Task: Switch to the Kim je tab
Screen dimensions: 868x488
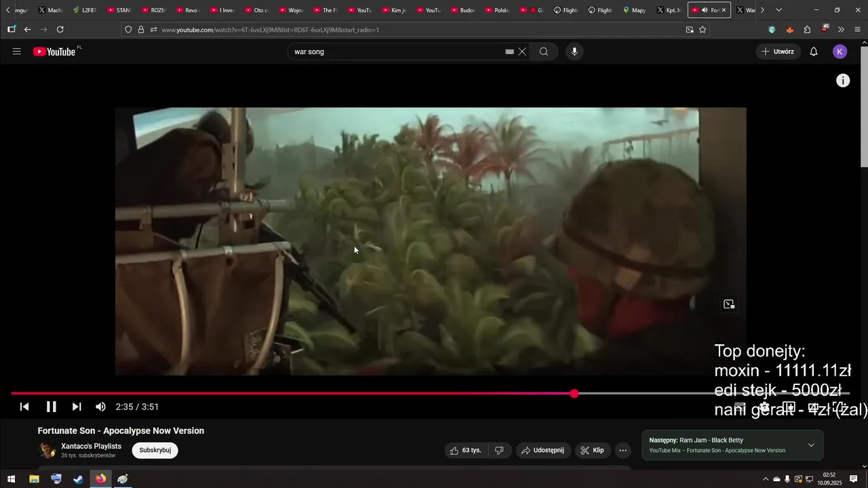Action: [394, 10]
